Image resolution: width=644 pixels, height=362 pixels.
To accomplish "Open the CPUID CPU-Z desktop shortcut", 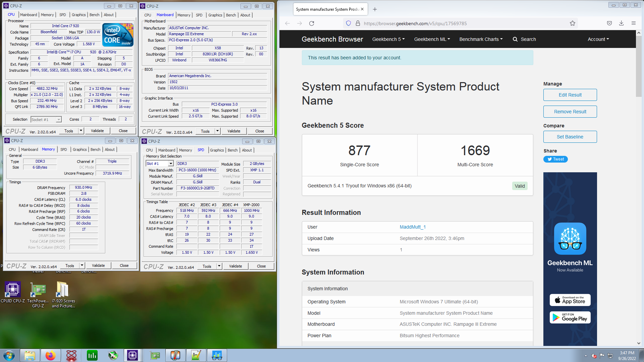I will click(13, 292).
